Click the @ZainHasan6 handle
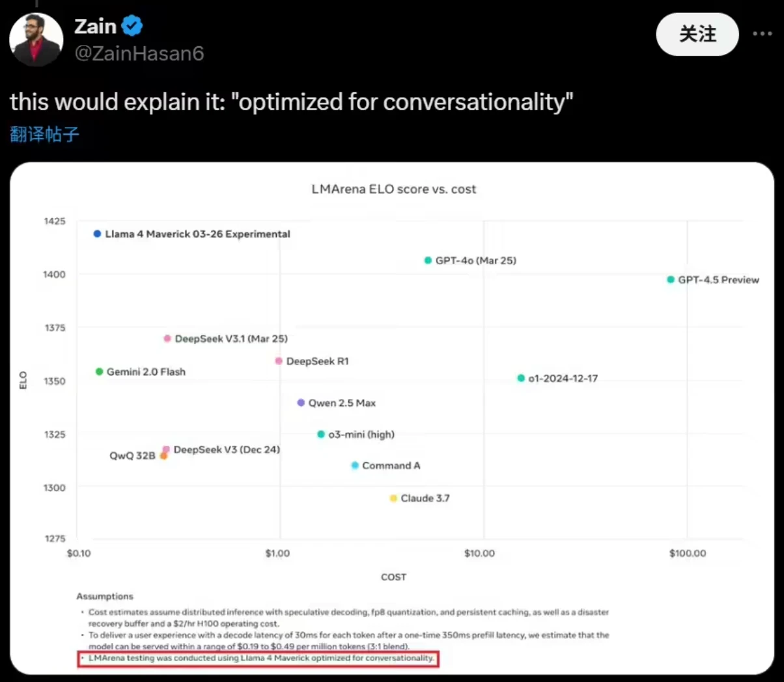The image size is (784, 682). pyautogui.click(x=139, y=53)
